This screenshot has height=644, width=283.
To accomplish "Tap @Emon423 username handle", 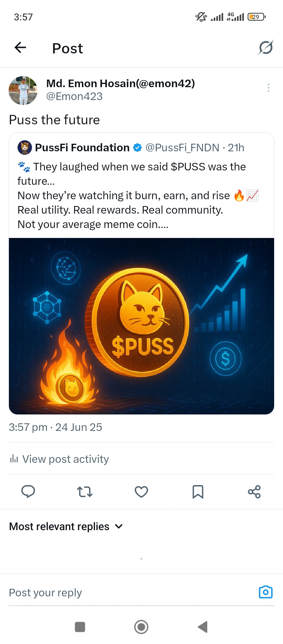I will click(74, 96).
